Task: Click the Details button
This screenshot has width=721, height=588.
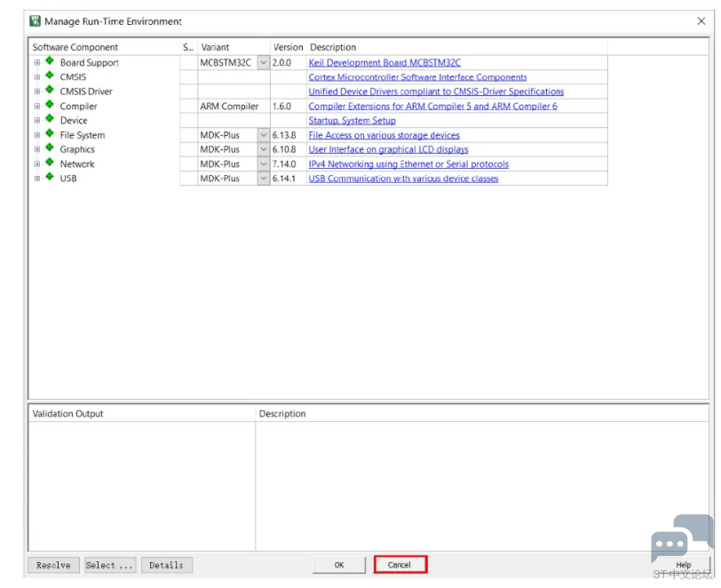Action: coord(166,565)
